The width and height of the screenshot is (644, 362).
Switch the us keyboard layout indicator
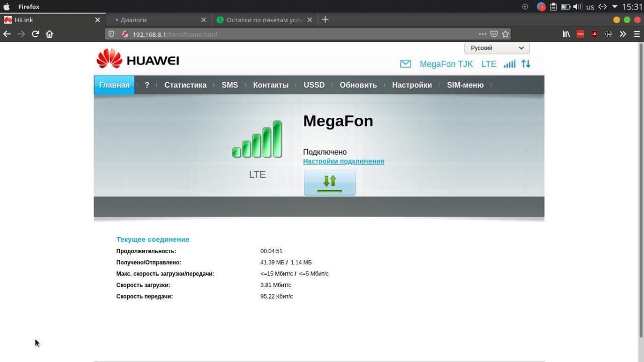point(590,7)
